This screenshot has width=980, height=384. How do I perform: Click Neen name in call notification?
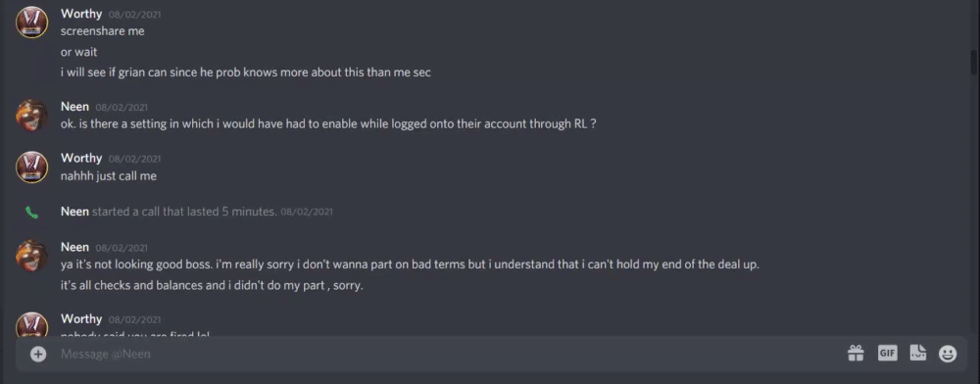(x=75, y=212)
